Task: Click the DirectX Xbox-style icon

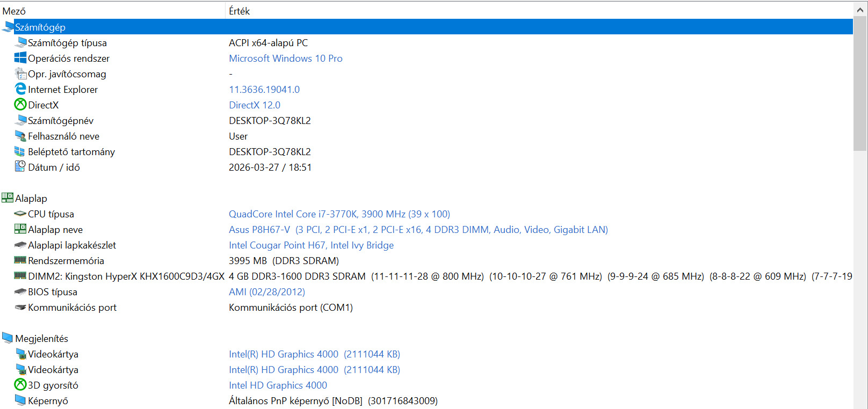Action: 20,105
